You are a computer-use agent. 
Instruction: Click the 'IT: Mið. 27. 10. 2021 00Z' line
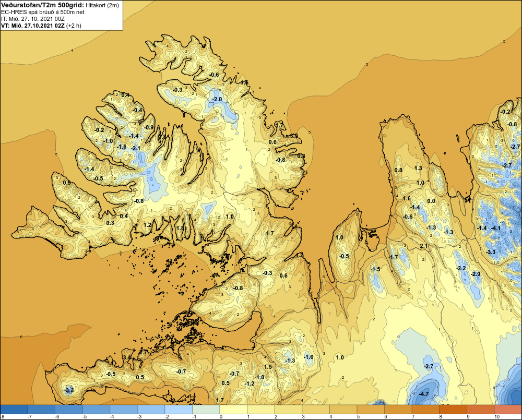click(32, 19)
